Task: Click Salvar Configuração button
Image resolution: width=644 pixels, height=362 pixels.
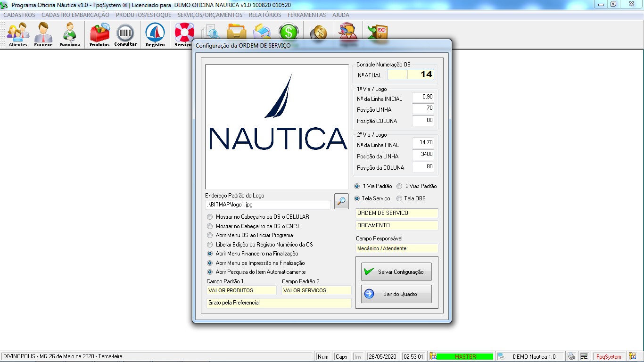Action: coord(396,272)
